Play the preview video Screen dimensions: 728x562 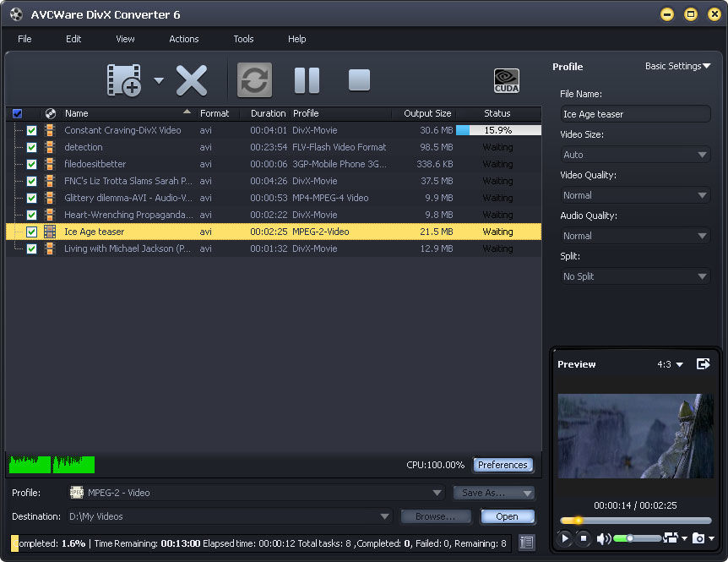pyautogui.click(x=565, y=538)
